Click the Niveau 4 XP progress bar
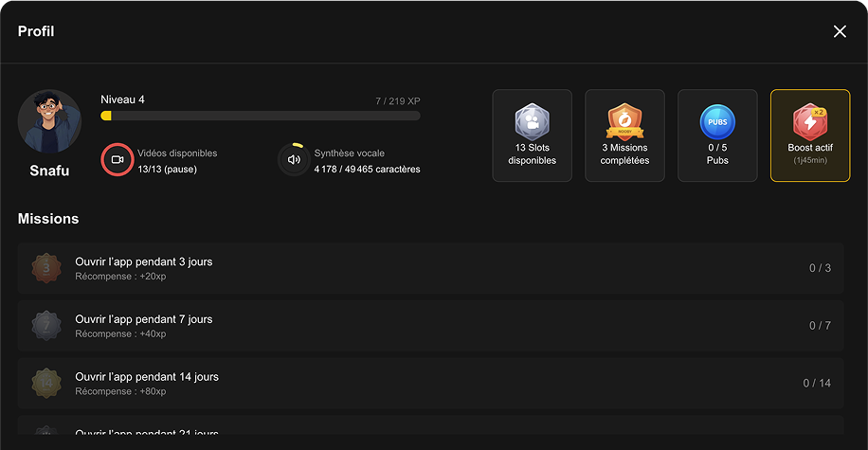 [x=260, y=116]
